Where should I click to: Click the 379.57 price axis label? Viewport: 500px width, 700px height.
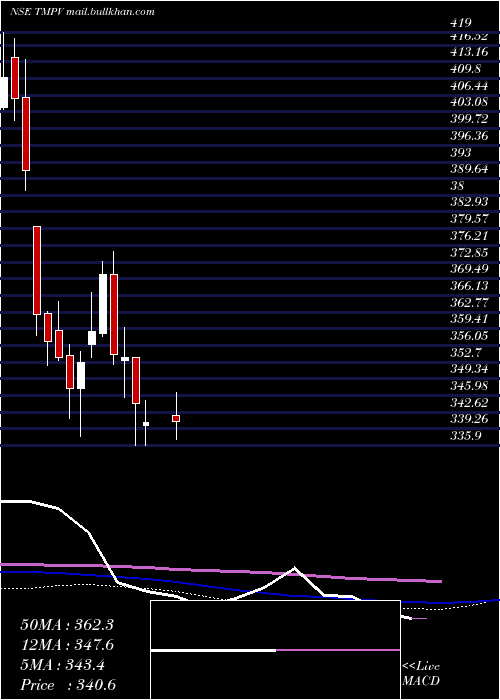click(x=469, y=218)
